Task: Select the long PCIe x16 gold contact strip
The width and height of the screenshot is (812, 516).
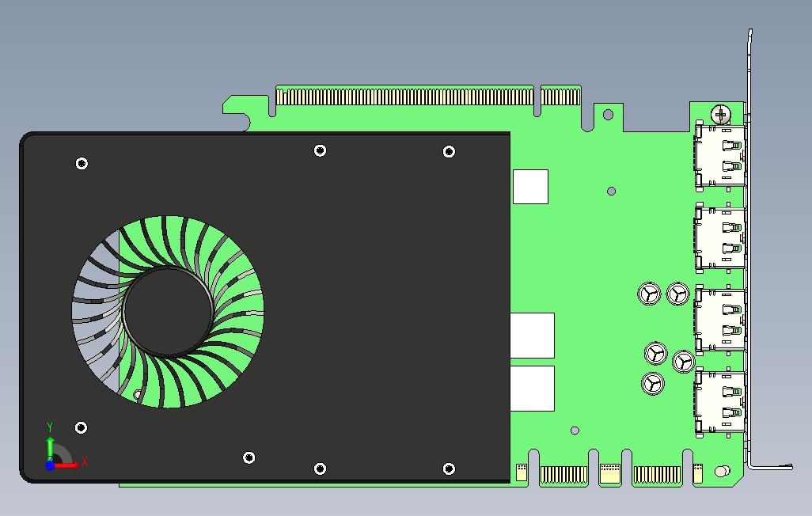Action: coord(404,97)
